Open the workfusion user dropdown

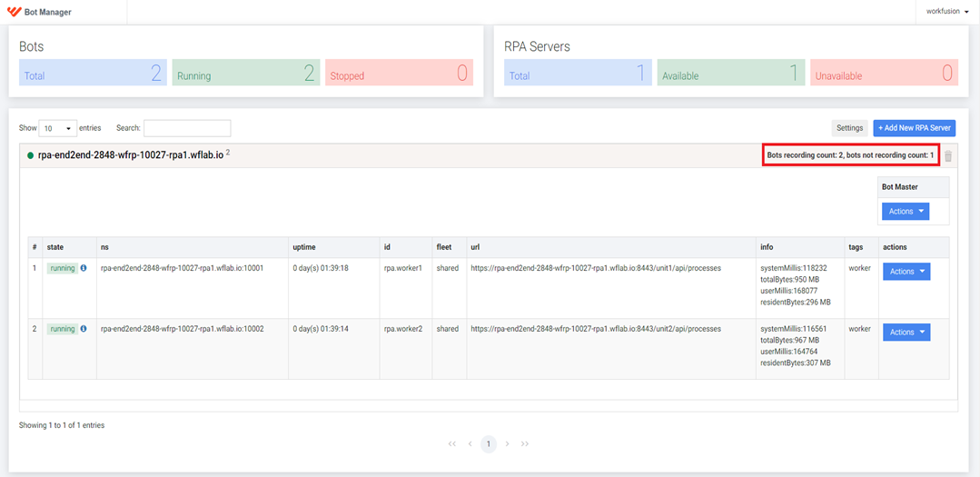947,11
